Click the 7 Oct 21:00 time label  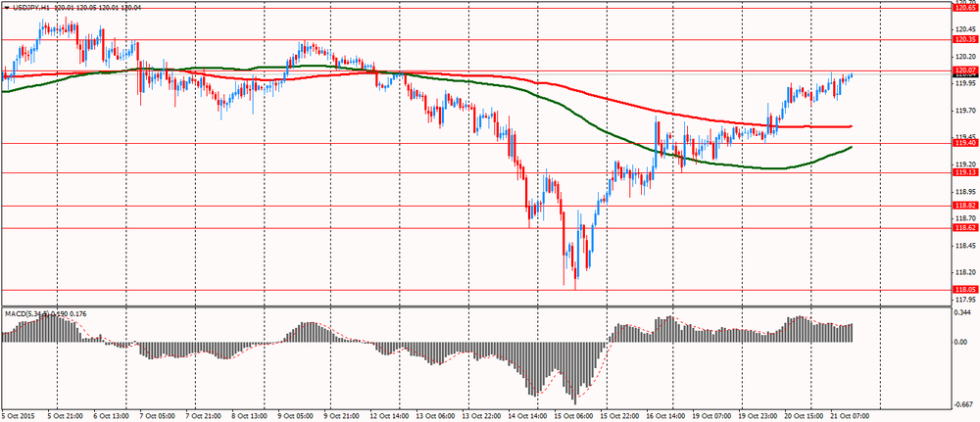coord(204,414)
